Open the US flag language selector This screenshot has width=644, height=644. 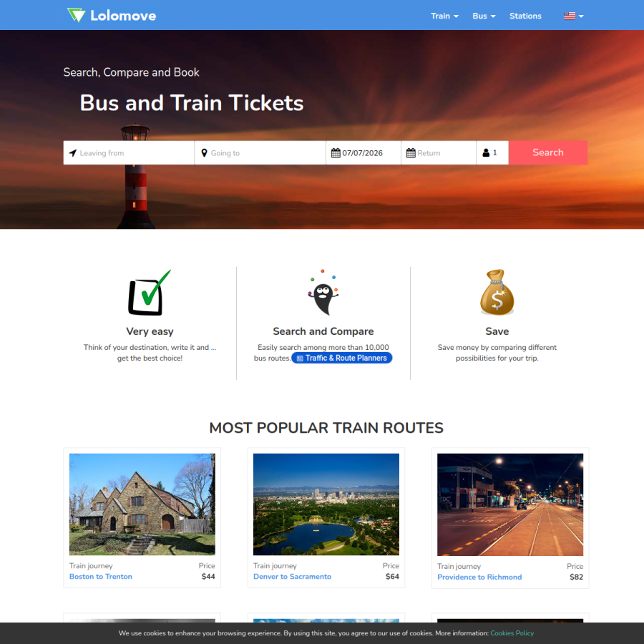pos(573,16)
